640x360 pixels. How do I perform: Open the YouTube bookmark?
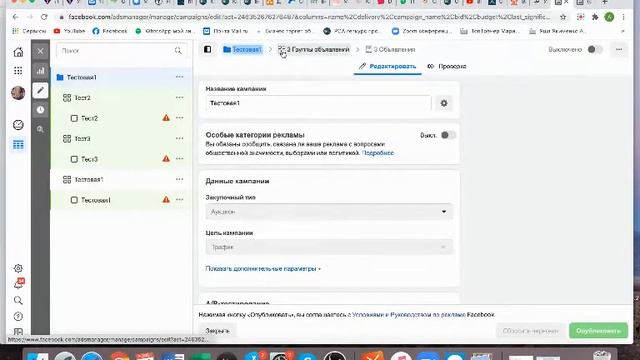pos(69,31)
